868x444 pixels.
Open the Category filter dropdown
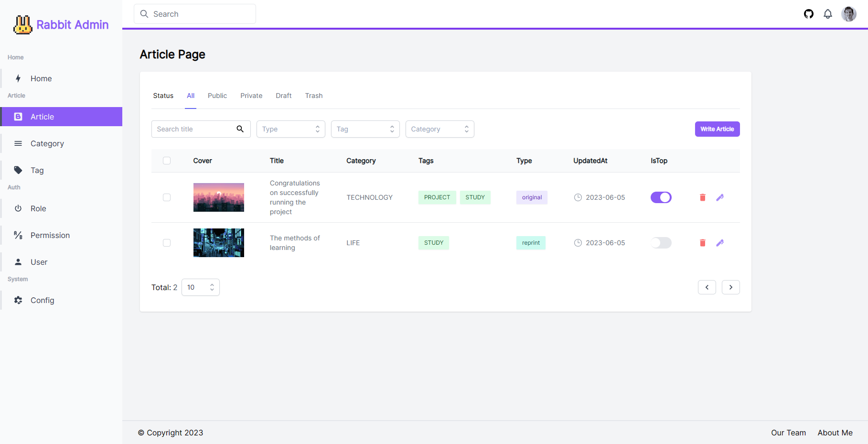tap(439, 129)
